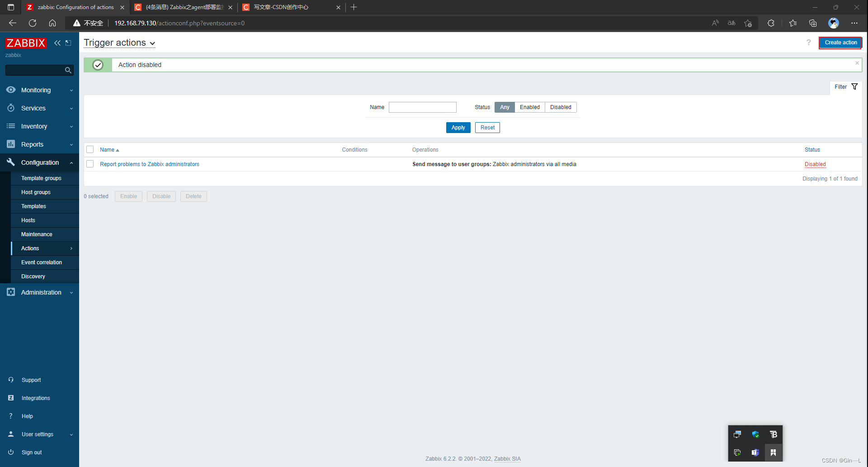
Task: Expand the User settings menu
Action: tap(71, 435)
